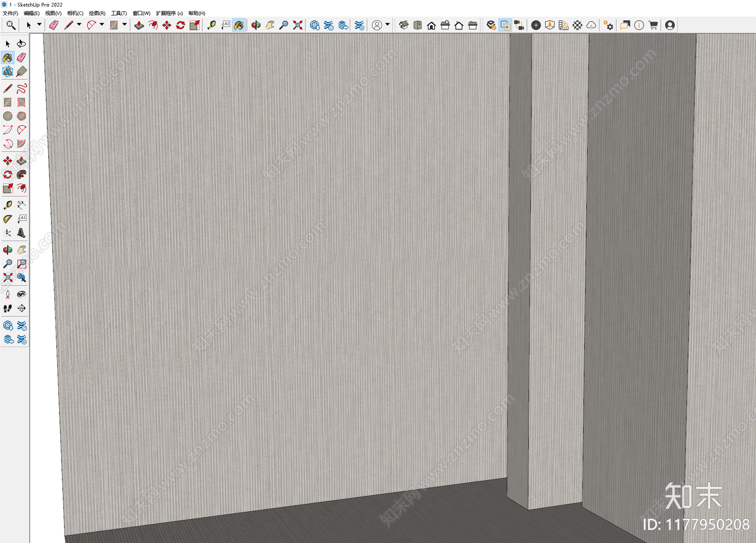756x543 pixels.
Task: Switch to Front view house icon
Action: 431,25
